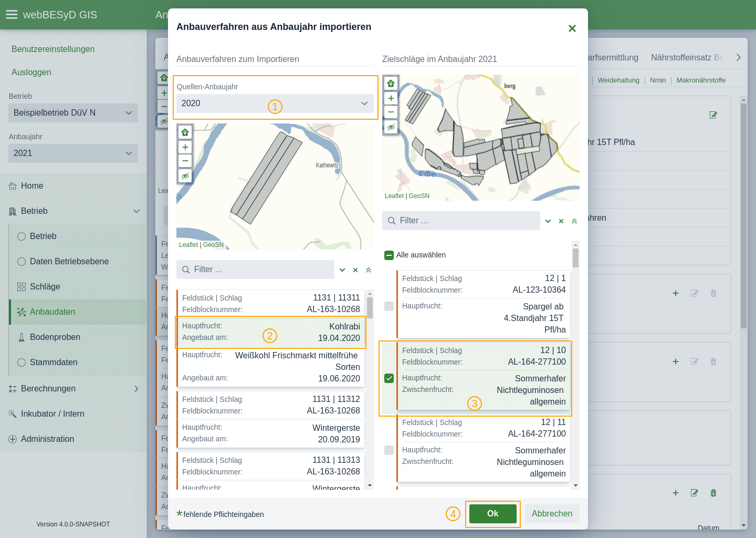
Task: Click edit icon on the top background card
Action: tap(713, 115)
